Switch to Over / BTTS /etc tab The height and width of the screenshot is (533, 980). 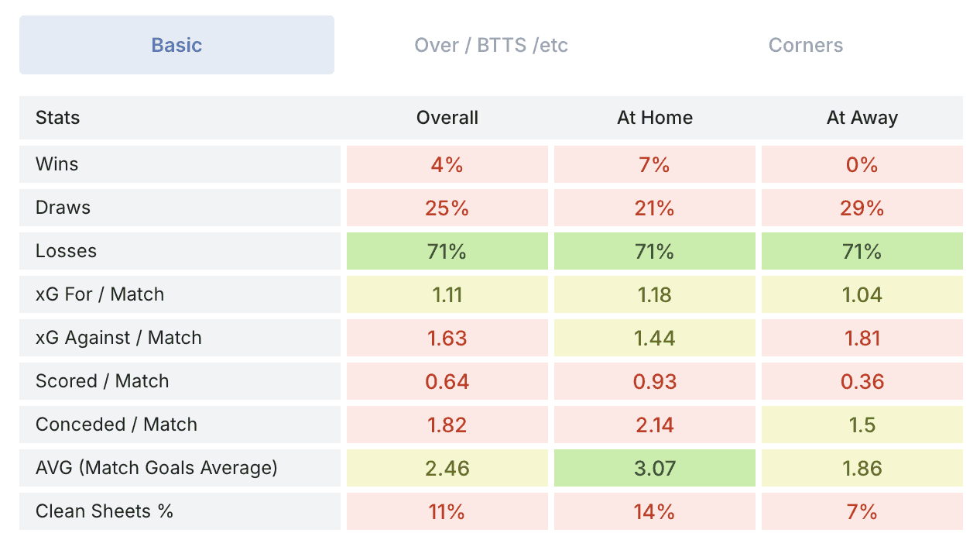491,45
